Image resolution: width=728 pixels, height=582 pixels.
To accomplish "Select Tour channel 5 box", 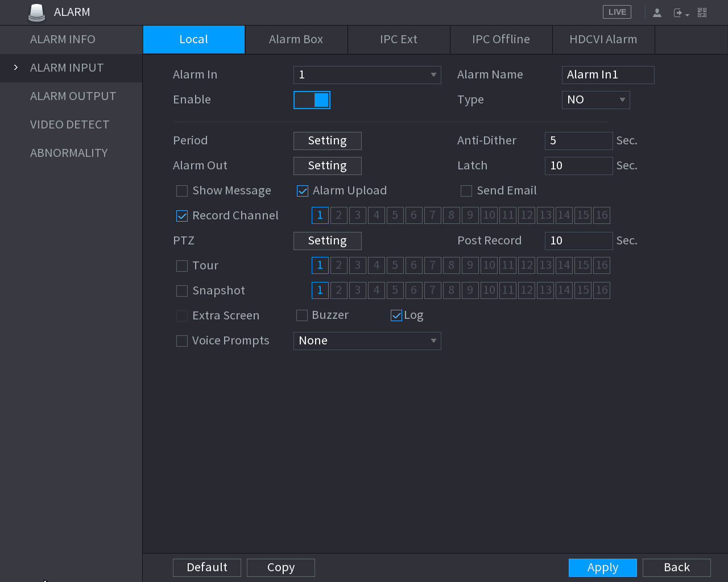I will click(x=395, y=265).
